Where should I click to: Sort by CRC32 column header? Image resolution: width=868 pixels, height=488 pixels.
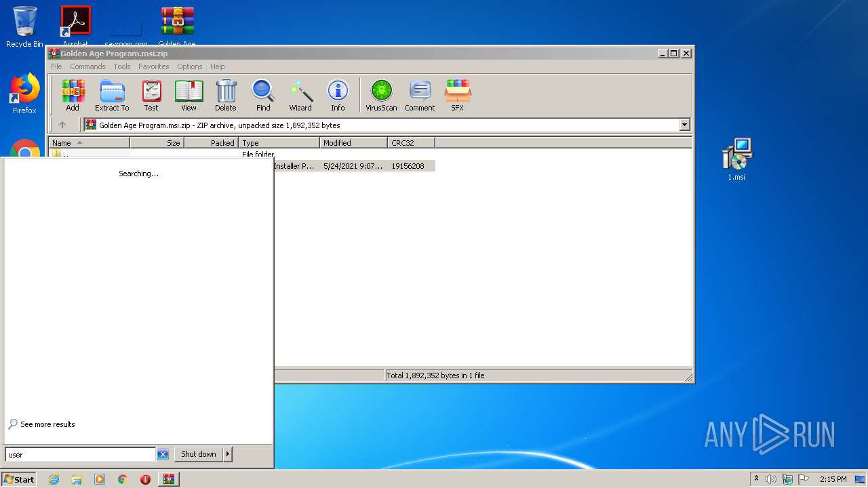point(411,142)
